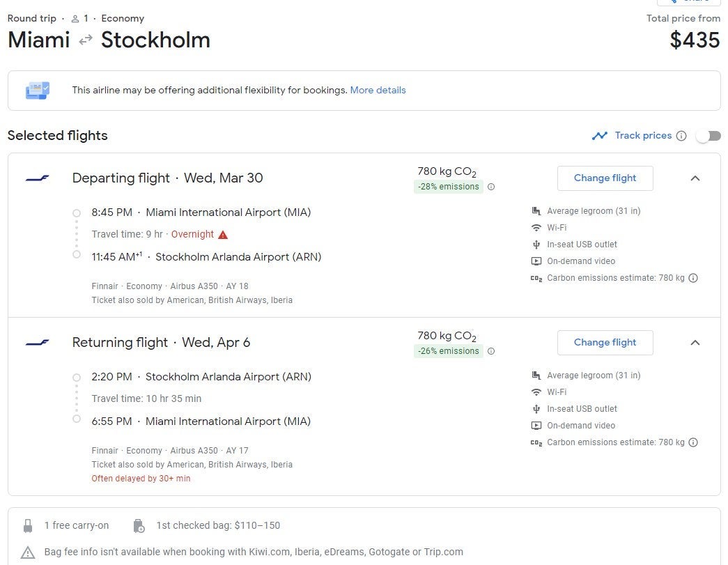728x565 pixels.
Task: Click the Finnair logo on returning flight
Action: tap(38, 343)
